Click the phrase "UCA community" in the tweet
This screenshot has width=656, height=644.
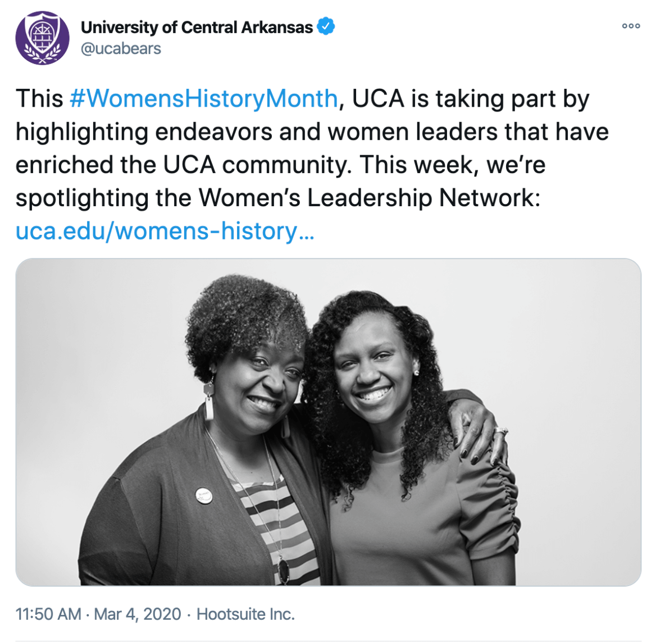pos(258,165)
